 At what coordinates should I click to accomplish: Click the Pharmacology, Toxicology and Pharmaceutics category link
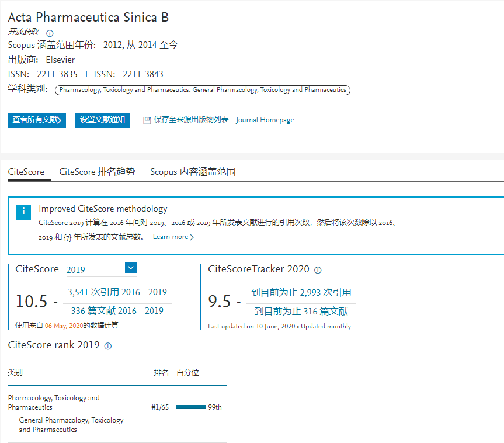[x=54, y=402]
